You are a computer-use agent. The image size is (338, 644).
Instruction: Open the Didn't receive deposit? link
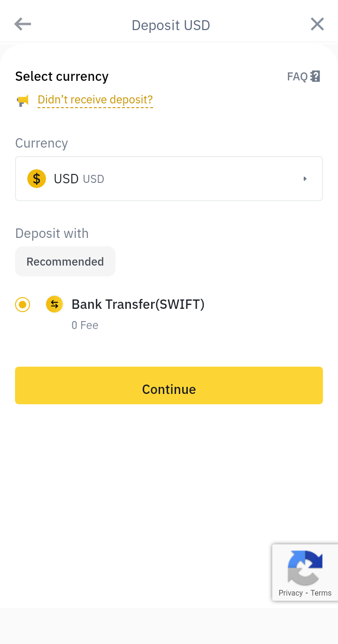(x=95, y=100)
